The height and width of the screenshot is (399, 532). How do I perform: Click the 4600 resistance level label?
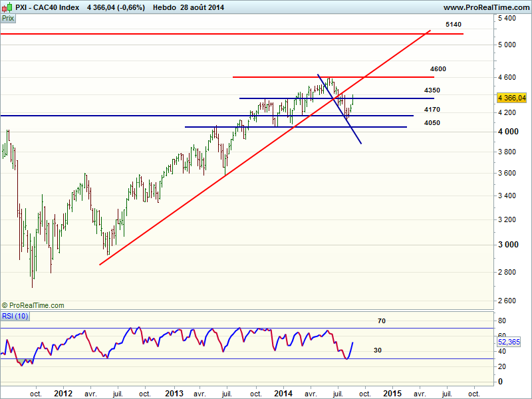click(x=438, y=69)
